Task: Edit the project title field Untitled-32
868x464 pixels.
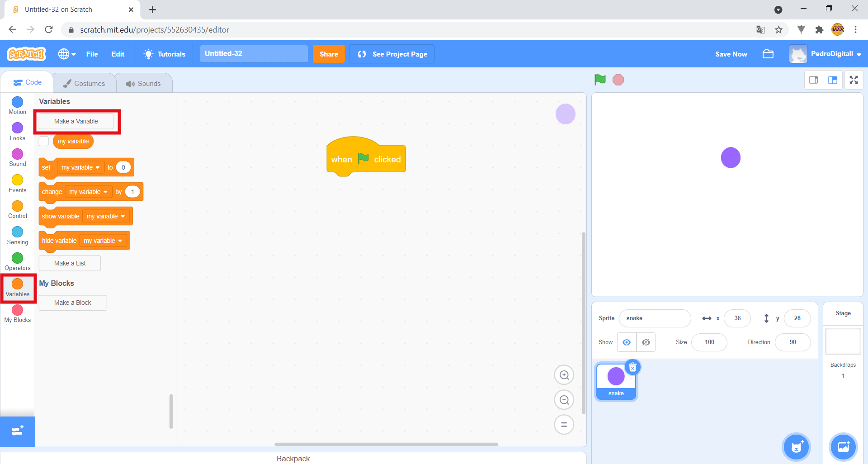Action: click(254, 54)
